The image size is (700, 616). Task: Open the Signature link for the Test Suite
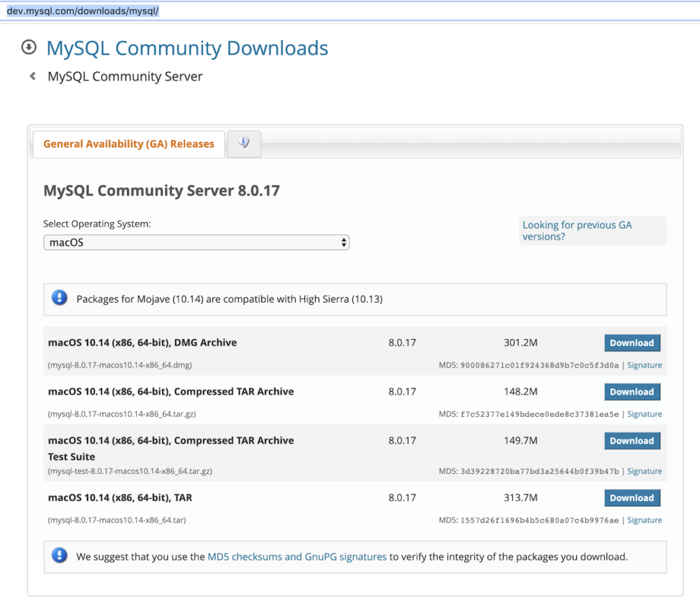tap(644, 470)
